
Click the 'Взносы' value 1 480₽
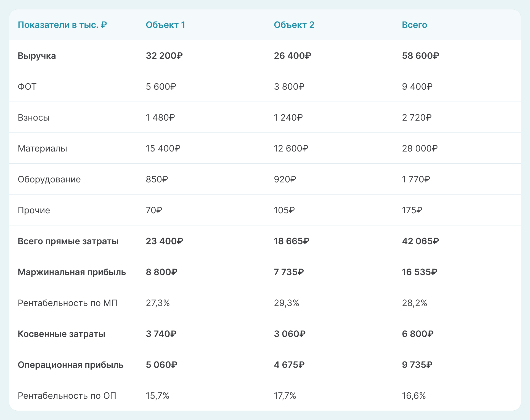point(160,118)
